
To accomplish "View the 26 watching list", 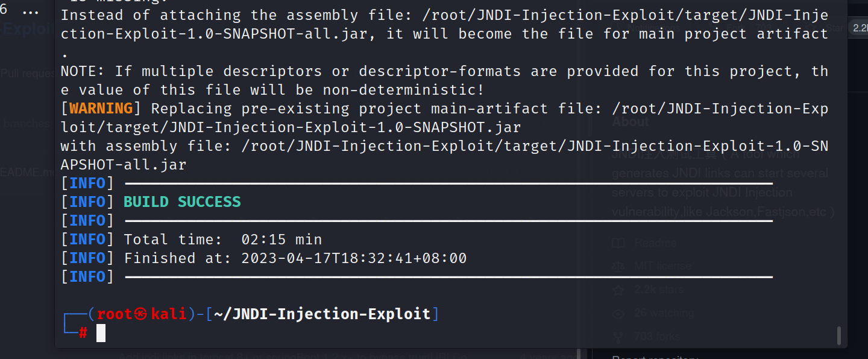I will click(664, 314).
